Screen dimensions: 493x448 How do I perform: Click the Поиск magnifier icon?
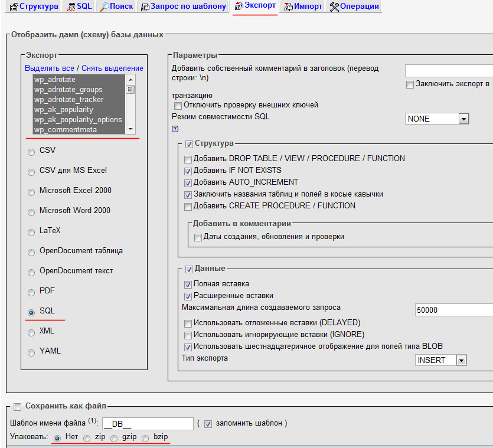105,7
